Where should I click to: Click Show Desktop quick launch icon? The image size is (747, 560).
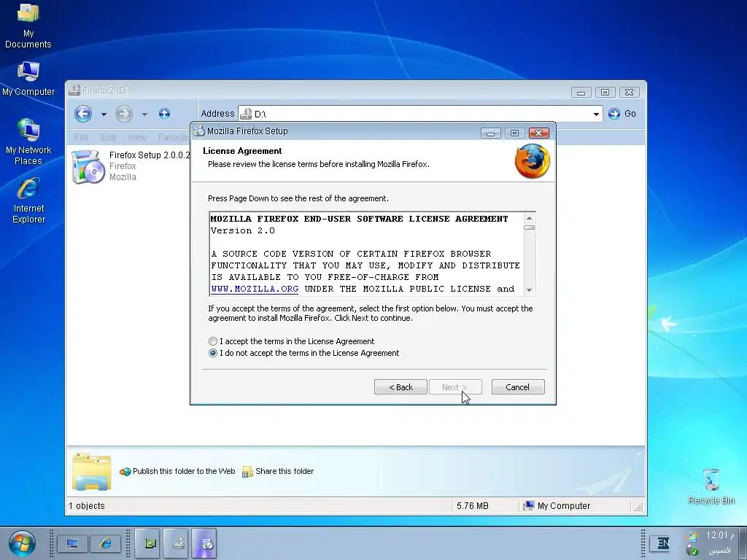(72, 543)
